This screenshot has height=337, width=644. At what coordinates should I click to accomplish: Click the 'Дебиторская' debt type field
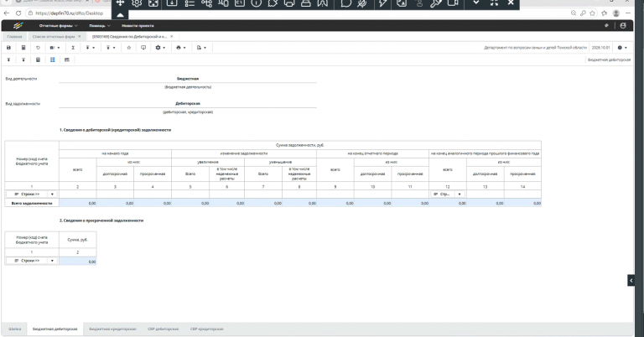click(x=188, y=103)
